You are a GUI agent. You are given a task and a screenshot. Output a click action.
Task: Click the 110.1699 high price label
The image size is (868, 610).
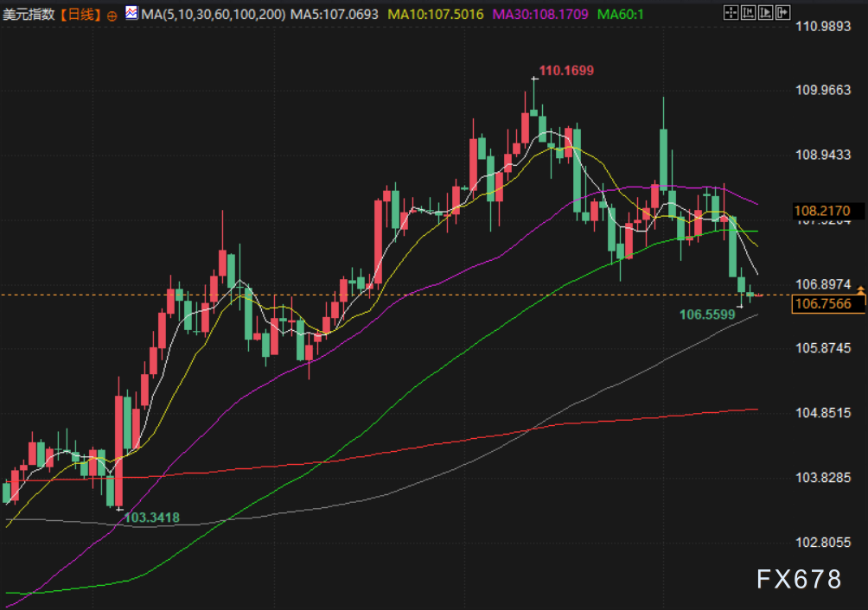[x=566, y=71]
